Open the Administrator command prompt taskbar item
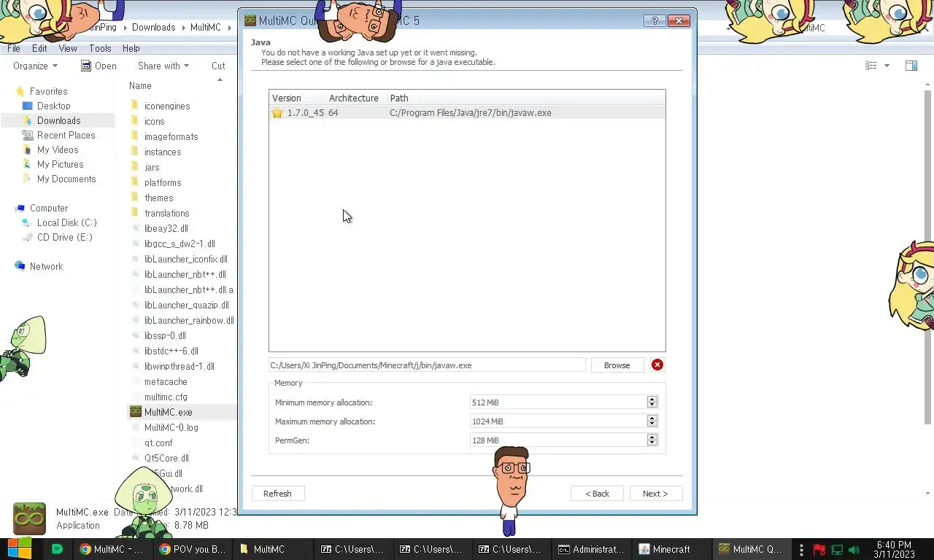The width and height of the screenshot is (934, 560). (592, 549)
